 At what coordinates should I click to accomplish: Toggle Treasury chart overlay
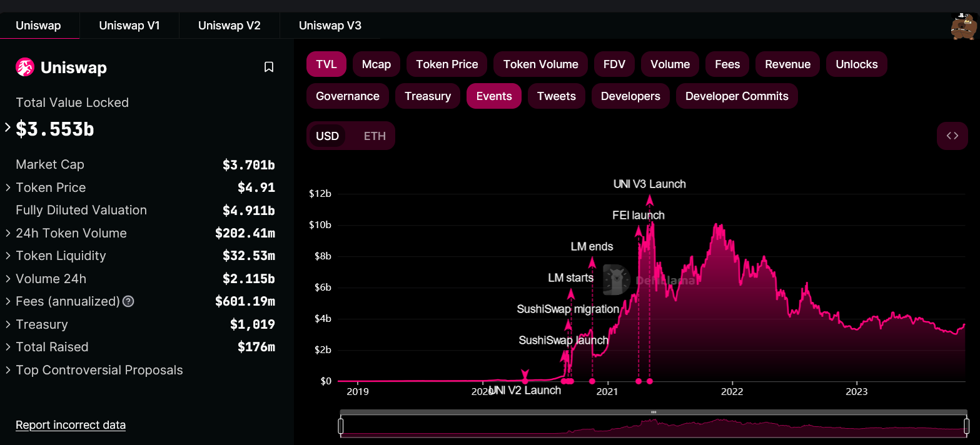428,96
